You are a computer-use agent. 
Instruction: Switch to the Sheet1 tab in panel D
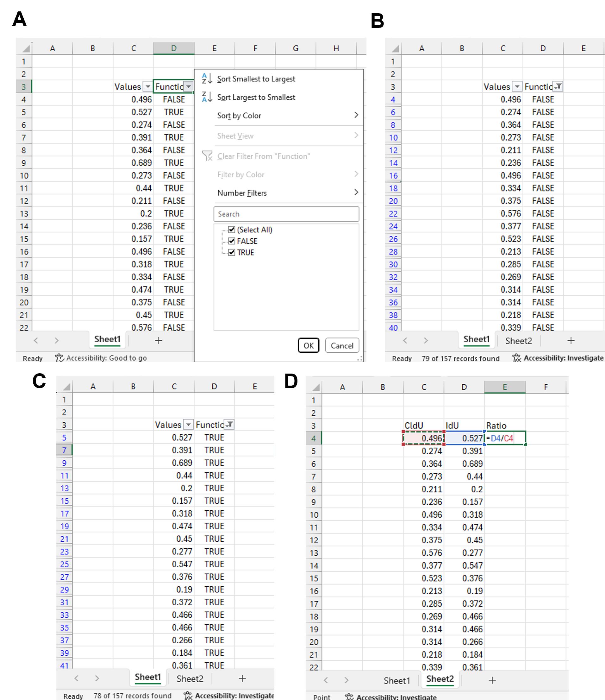pyautogui.click(x=396, y=680)
